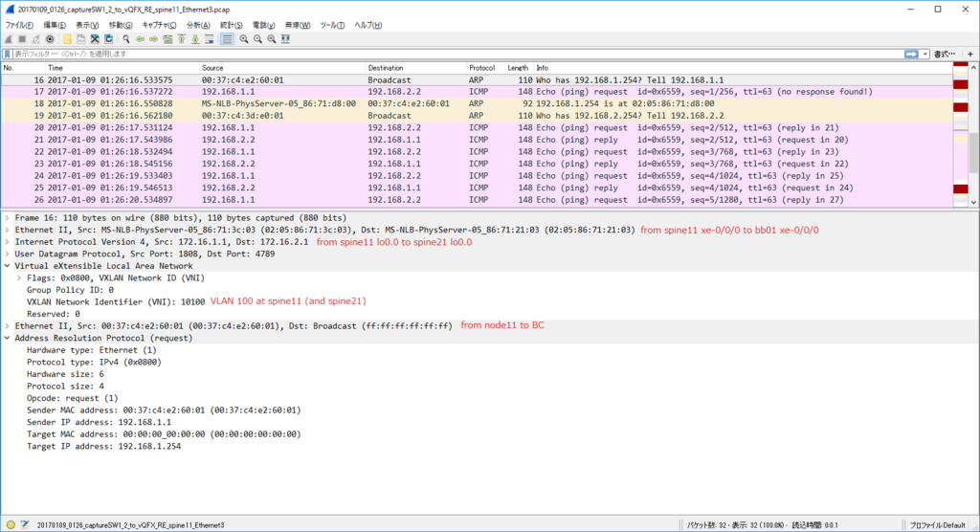Start capturing packets with the shark fin icon

[9, 39]
